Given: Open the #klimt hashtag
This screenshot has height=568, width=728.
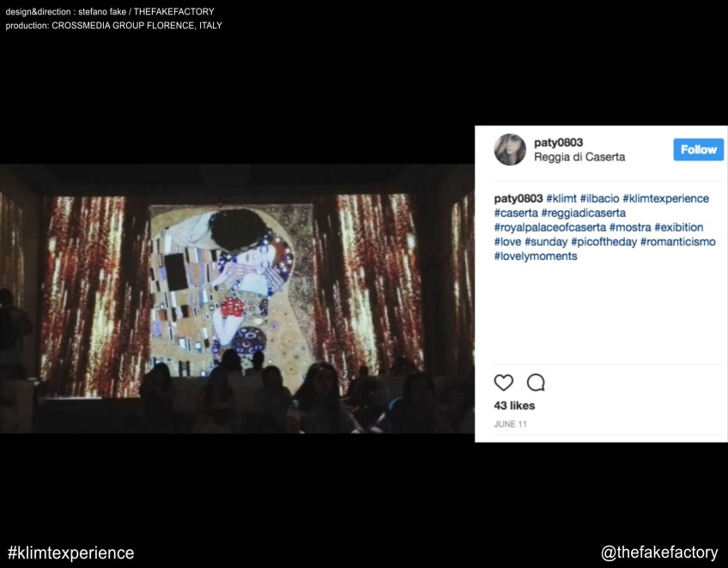Looking at the screenshot, I should click(561, 198).
